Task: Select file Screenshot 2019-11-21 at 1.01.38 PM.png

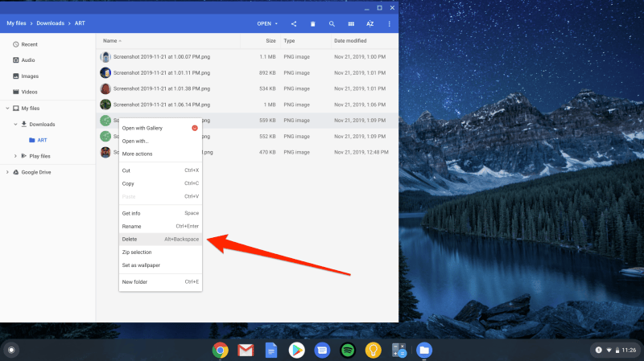Action: [x=162, y=88]
